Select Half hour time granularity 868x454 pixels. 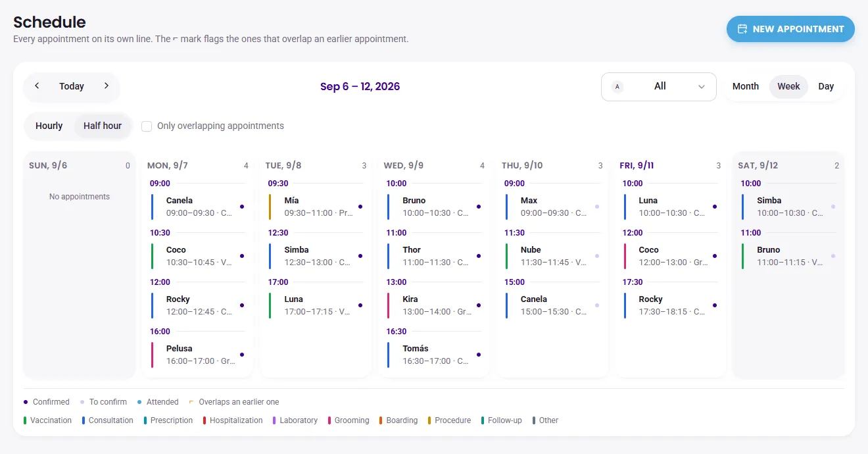(103, 126)
